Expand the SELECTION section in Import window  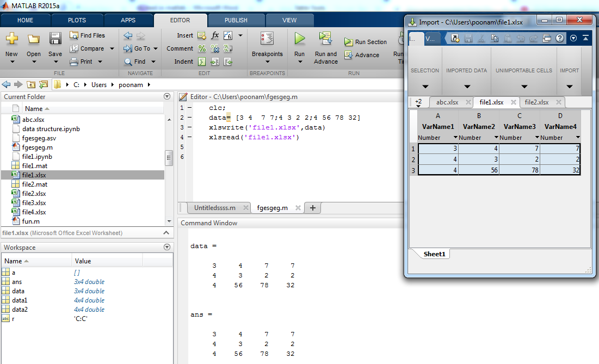pos(425,87)
